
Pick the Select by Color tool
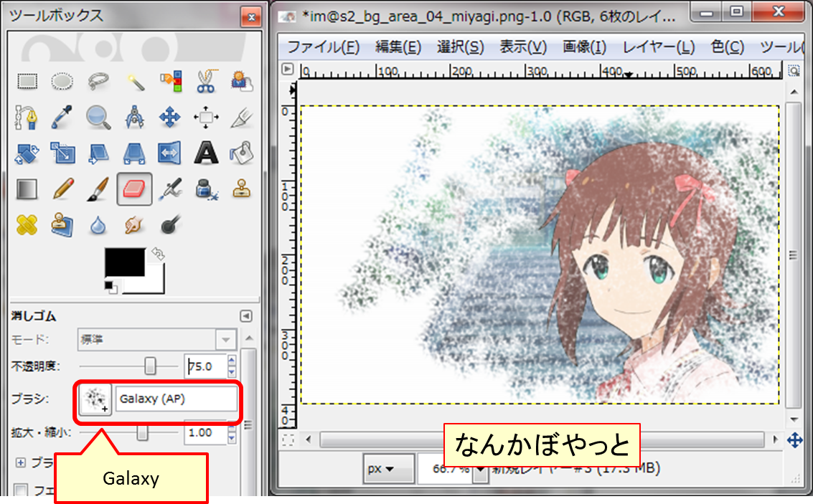click(170, 81)
